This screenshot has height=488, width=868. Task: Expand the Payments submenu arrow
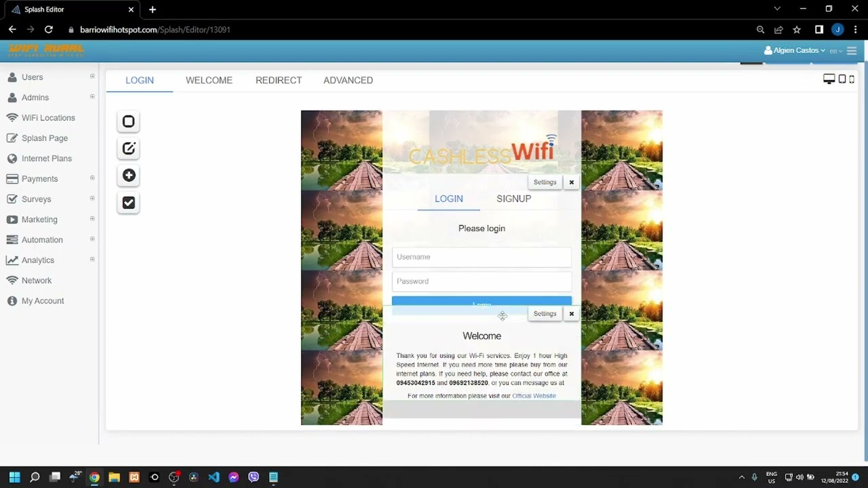point(92,178)
